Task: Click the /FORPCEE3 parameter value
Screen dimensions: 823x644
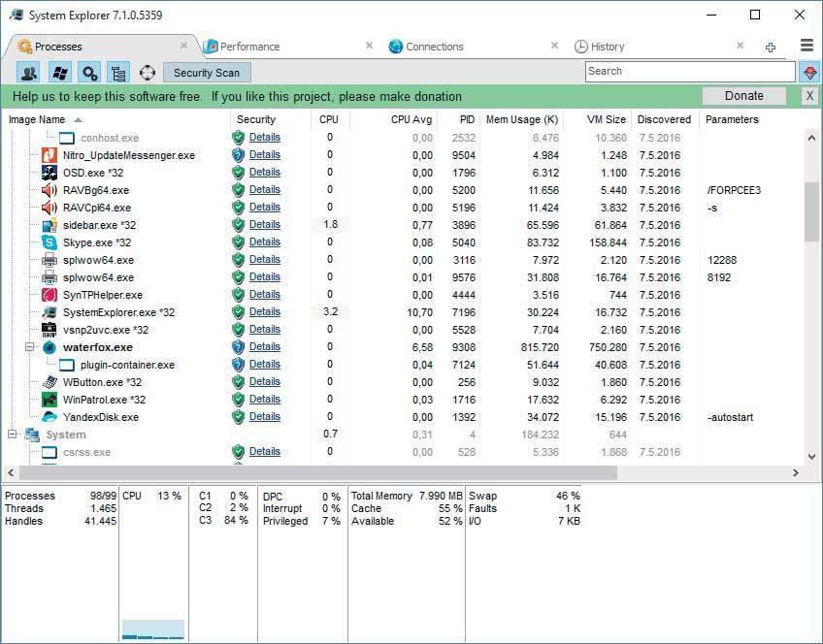Action: (x=734, y=190)
